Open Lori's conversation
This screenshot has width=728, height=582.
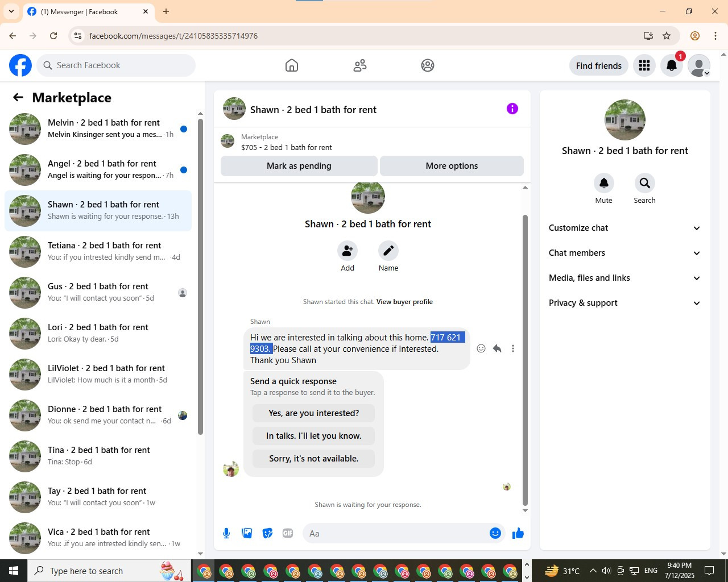(x=98, y=334)
